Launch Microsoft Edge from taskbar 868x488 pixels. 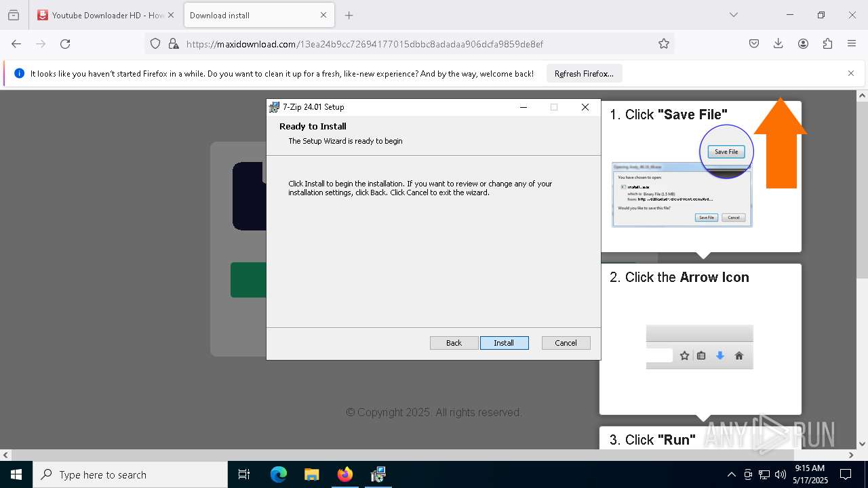pos(279,474)
